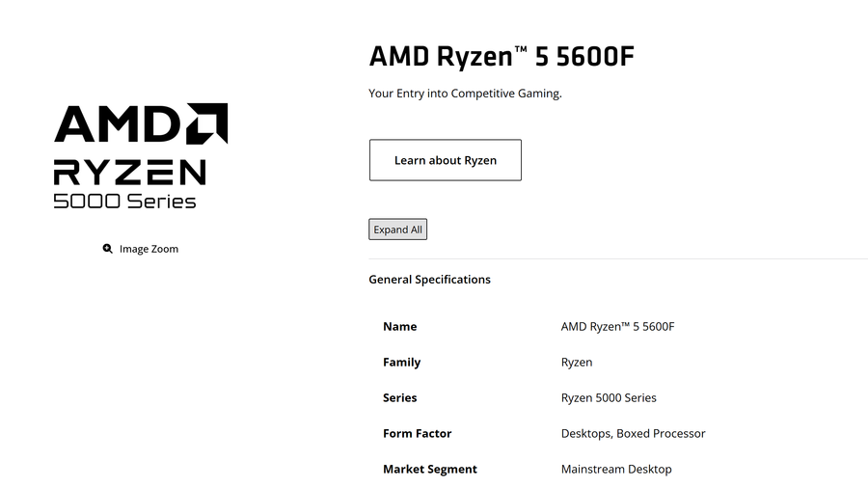Click the Image Zoom magnifier icon
The width and height of the screenshot is (868, 487).
point(107,249)
